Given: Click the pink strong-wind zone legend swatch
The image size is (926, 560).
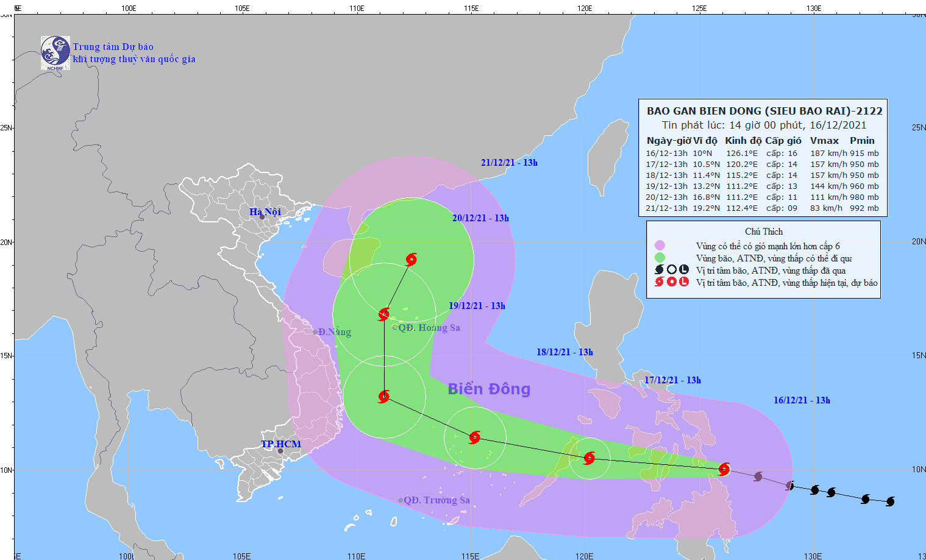Looking at the screenshot, I should coord(660,246).
